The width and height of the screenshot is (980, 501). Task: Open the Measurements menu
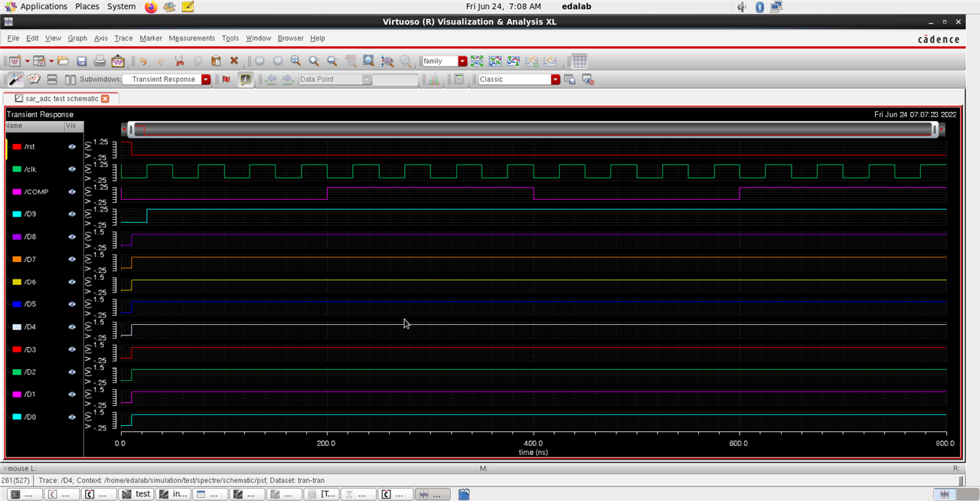(191, 38)
